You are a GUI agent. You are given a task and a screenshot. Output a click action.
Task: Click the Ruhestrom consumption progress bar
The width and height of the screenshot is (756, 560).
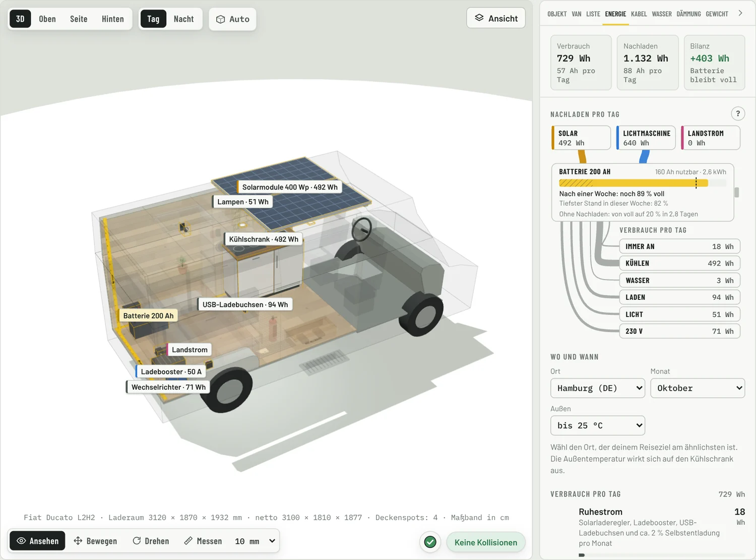(x=662, y=555)
